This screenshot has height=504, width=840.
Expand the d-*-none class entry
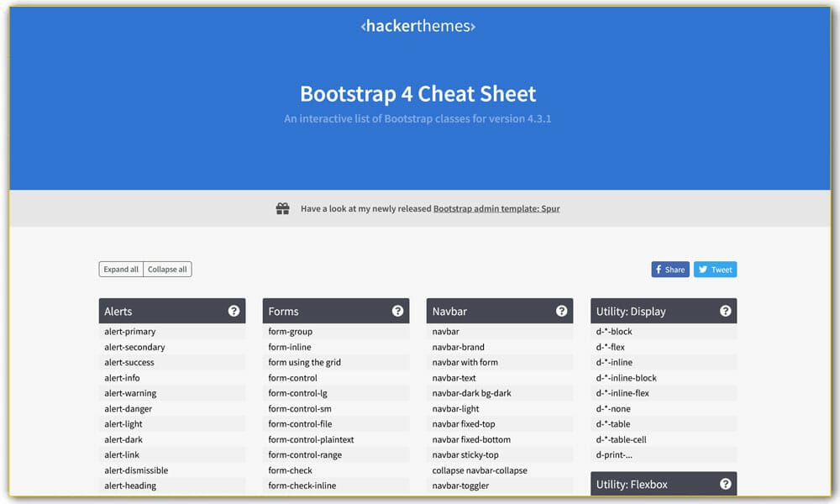[x=664, y=408]
